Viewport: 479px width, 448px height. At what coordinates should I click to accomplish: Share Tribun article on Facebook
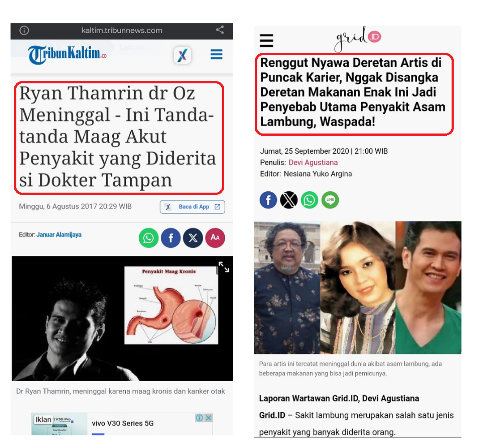click(171, 238)
